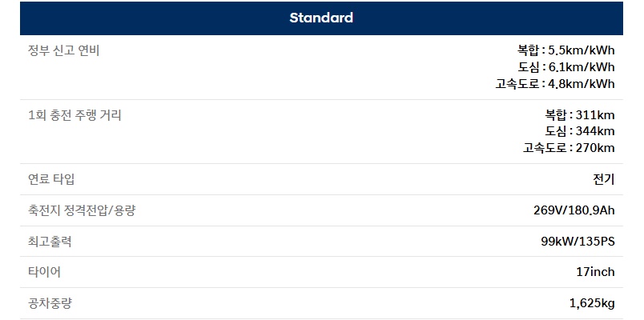Image resolution: width=644 pixels, height=320 pixels.
Task: Click the 축전지 정격전압/용량 label
Action: pyautogui.click(x=88, y=210)
